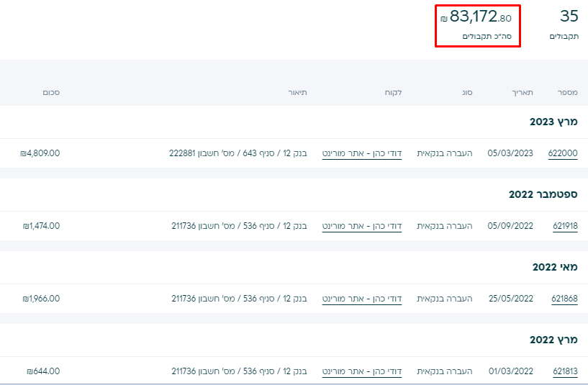Click the ₪4,809.00 amount cell
Screen dimensions: 588x385
(40, 153)
